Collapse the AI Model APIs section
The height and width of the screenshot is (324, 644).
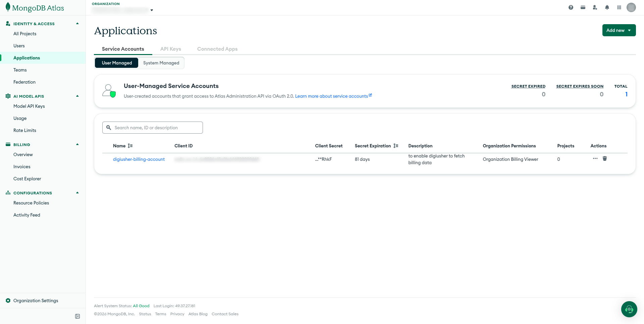tap(77, 96)
